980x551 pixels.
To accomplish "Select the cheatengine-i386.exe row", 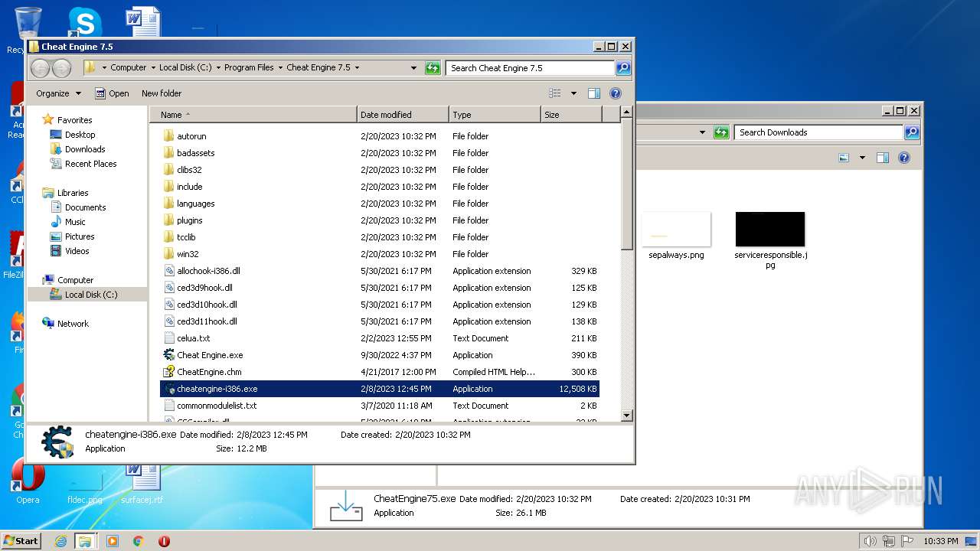I will click(380, 389).
